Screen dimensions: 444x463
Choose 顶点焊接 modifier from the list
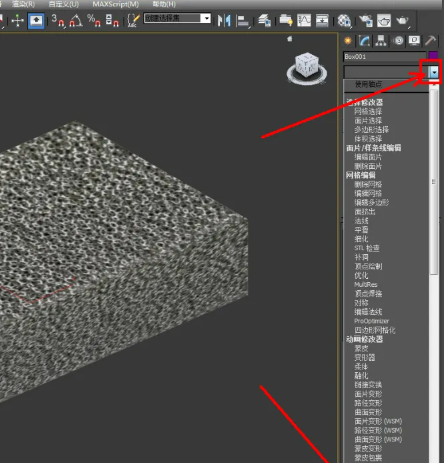(368, 294)
